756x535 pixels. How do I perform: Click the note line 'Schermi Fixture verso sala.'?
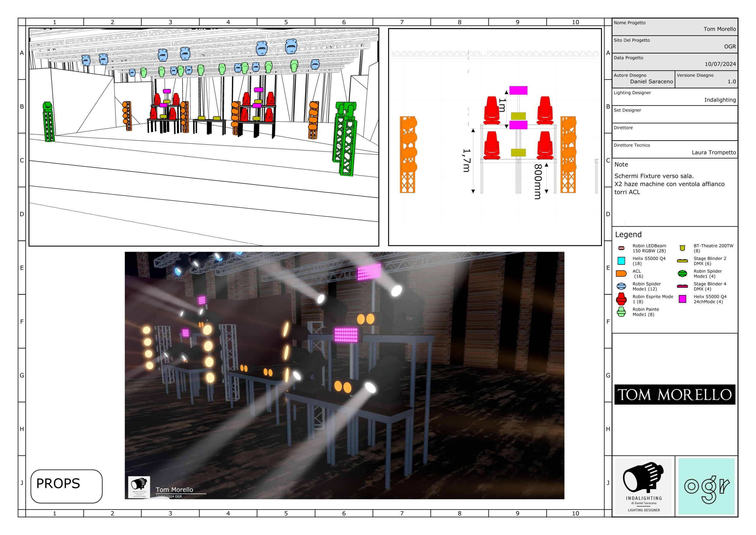coord(654,176)
